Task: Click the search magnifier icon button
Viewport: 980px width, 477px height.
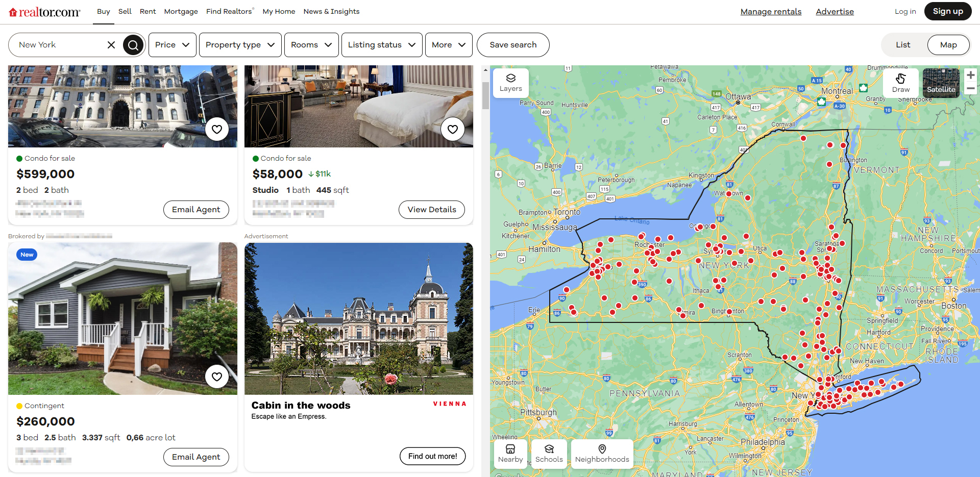Action: [x=133, y=45]
